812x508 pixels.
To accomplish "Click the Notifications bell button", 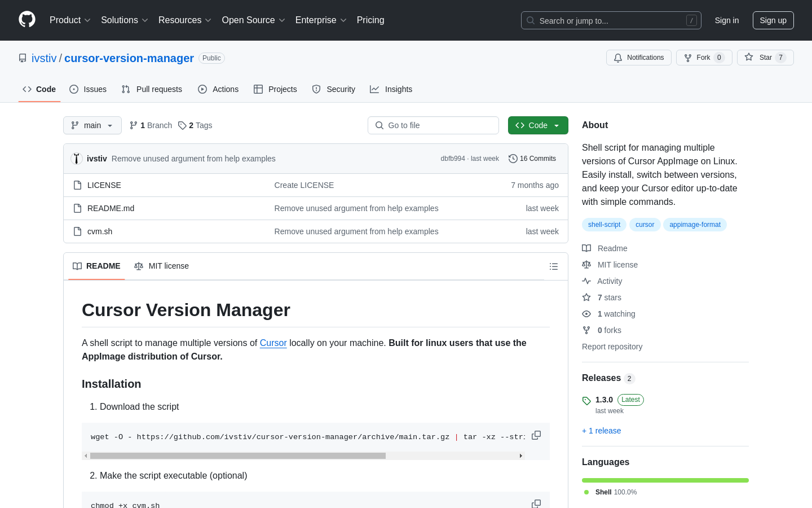I will tap(639, 58).
